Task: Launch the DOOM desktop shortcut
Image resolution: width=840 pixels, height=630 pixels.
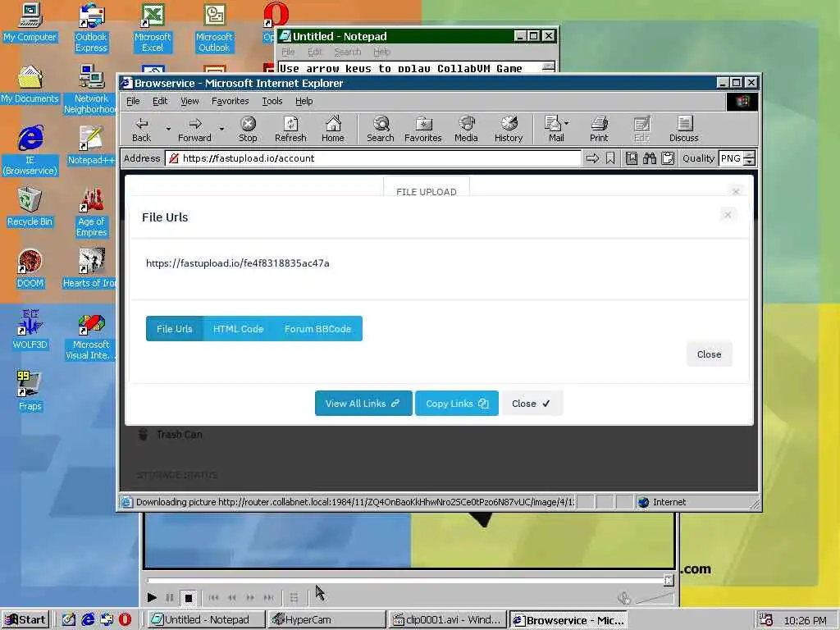Action: click(x=30, y=269)
